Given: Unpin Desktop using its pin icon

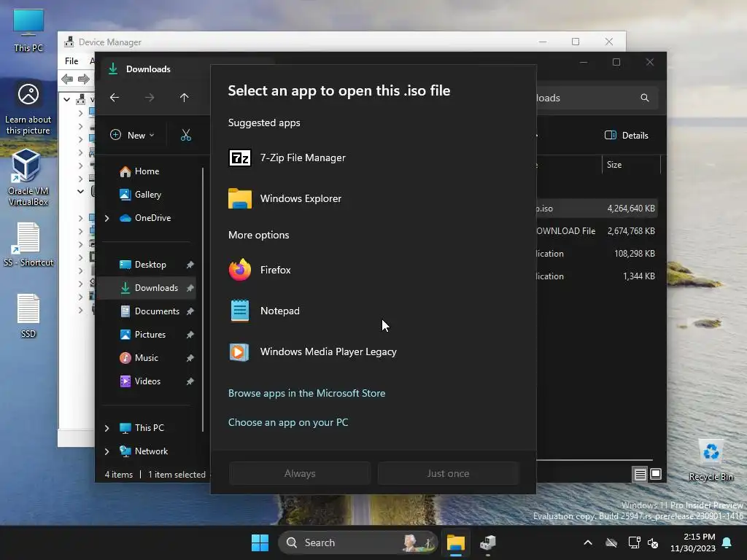Looking at the screenshot, I should click(190, 265).
